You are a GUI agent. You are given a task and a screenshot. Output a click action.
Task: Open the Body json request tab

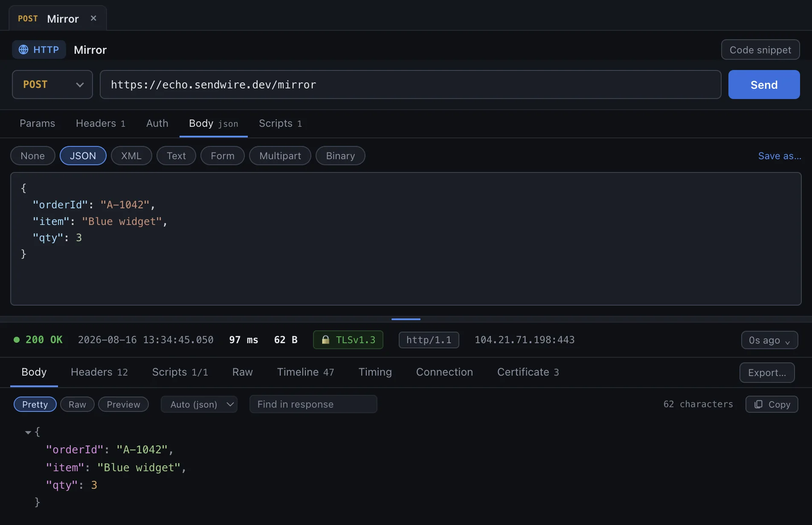click(214, 123)
